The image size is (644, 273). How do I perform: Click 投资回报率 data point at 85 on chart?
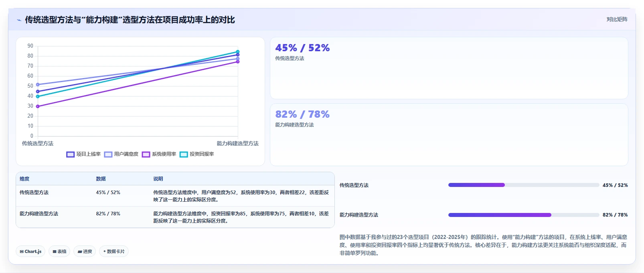pos(238,52)
